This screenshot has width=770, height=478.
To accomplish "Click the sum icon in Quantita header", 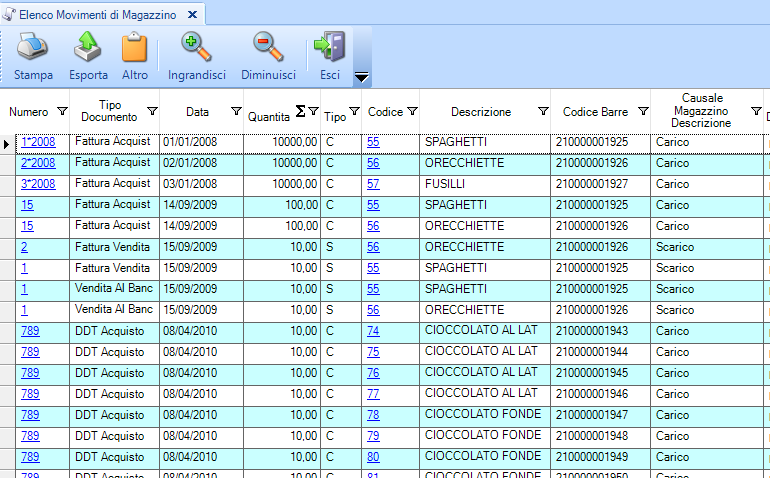I will pyautogui.click(x=300, y=111).
